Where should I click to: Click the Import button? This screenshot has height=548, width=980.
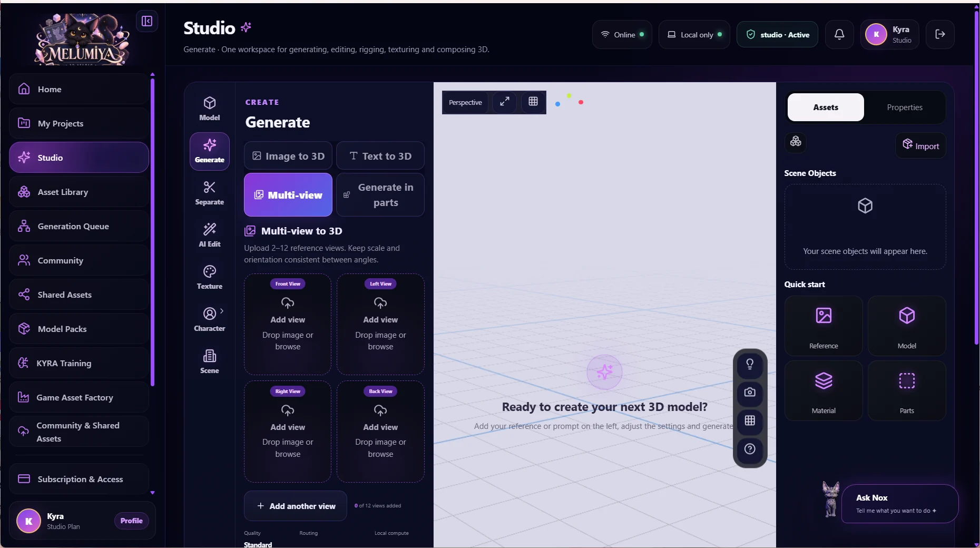pos(921,146)
